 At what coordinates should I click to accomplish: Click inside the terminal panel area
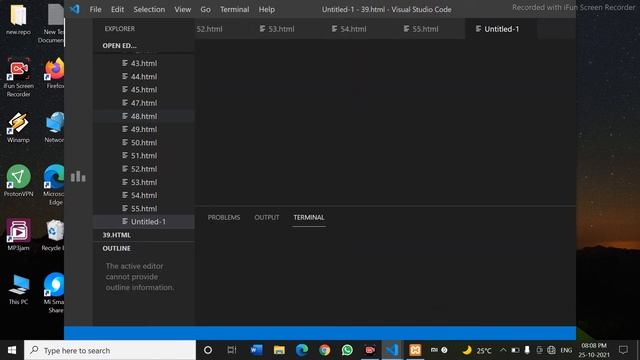coord(386,276)
